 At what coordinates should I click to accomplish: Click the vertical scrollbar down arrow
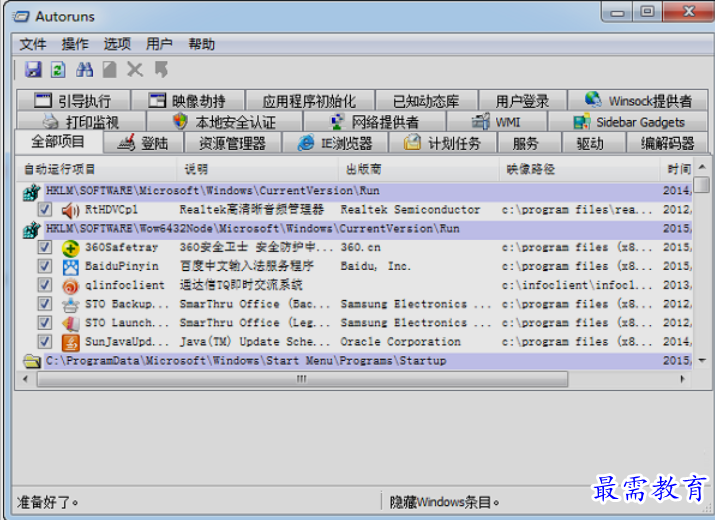click(x=702, y=361)
